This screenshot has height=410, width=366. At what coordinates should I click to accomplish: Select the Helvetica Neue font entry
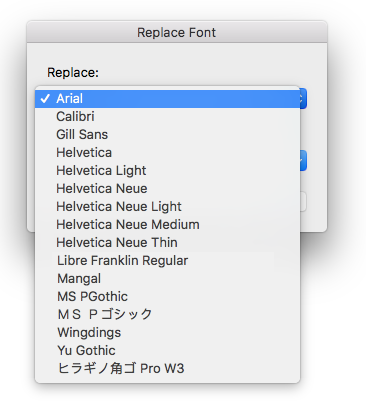tap(167, 189)
